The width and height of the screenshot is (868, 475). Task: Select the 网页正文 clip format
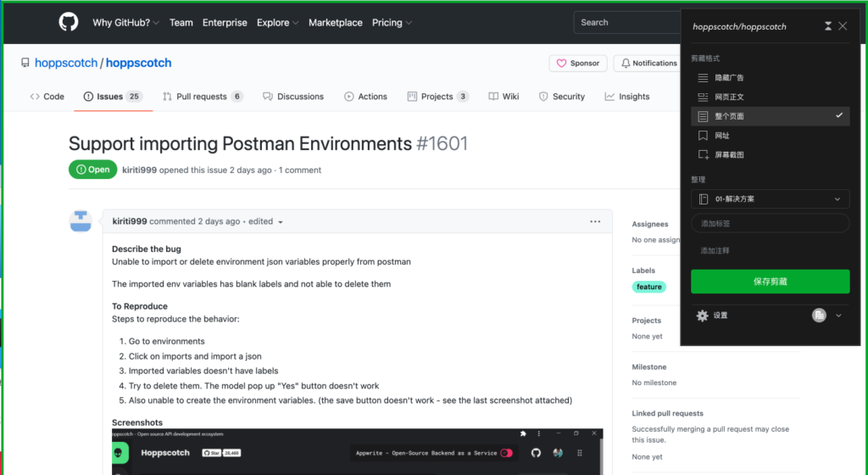770,97
